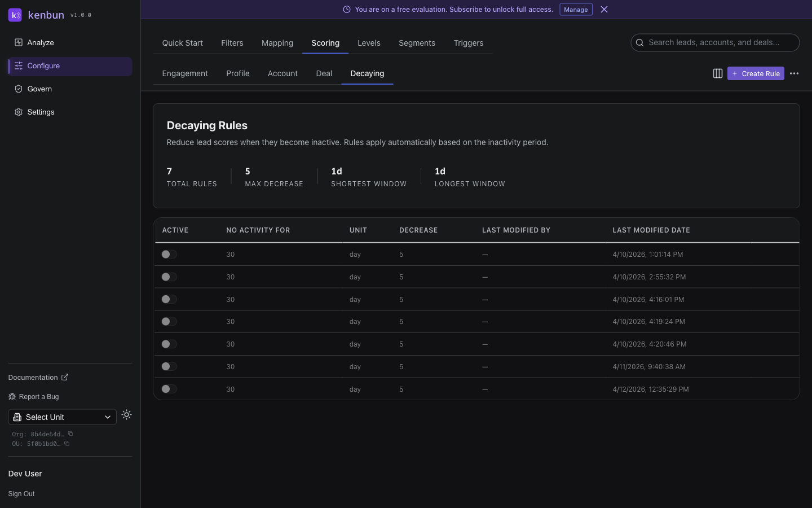This screenshot has height=508, width=812.
Task: Switch to the Mapping tab
Action: coord(277,43)
